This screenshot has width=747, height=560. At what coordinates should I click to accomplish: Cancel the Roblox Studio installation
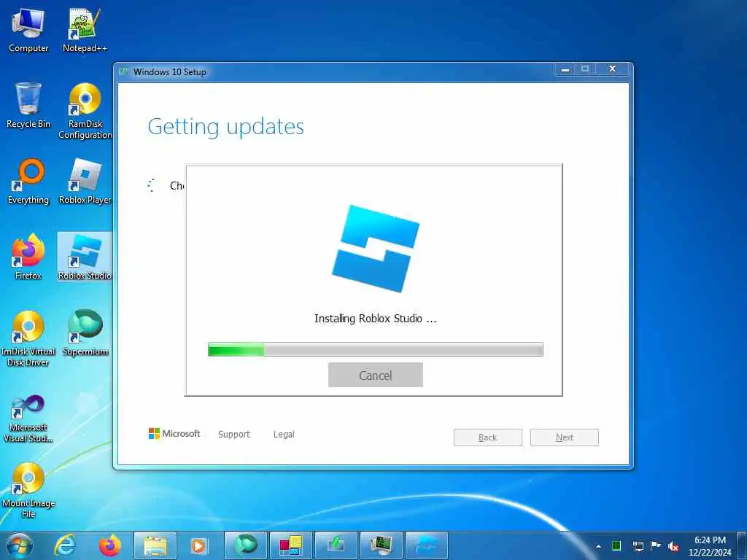(x=376, y=376)
